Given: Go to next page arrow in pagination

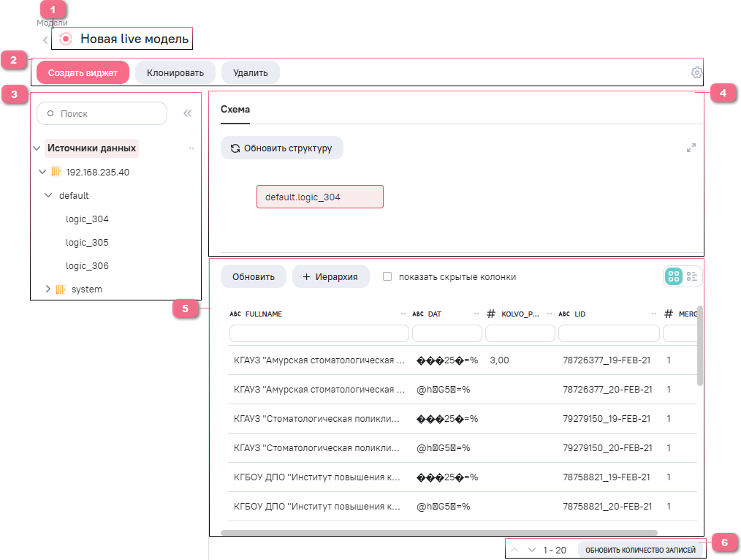Looking at the screenshot, I should click(x=532, y=550).
